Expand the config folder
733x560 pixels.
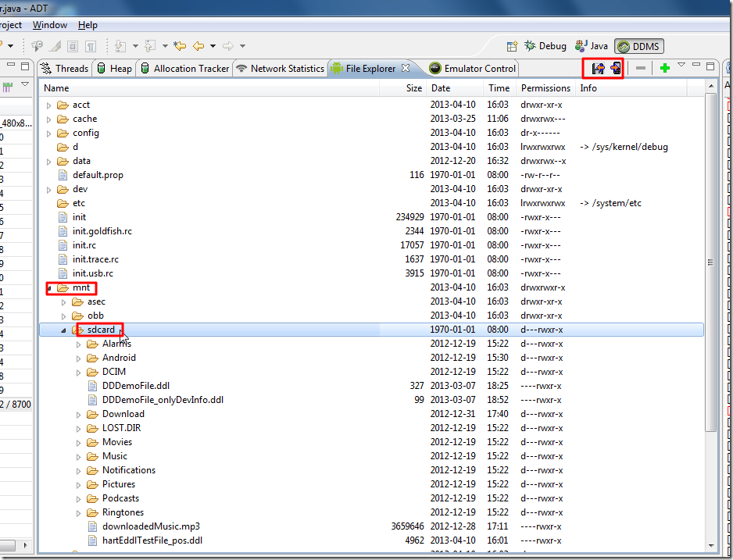[49, 134]
